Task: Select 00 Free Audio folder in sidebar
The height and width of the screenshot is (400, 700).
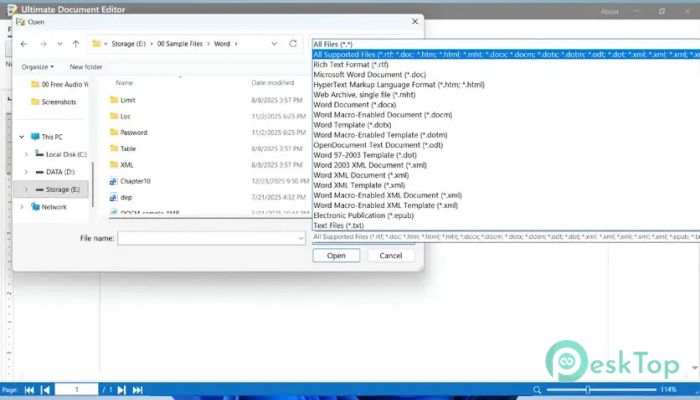Action: pyautogui.click(x=59, y=84)
